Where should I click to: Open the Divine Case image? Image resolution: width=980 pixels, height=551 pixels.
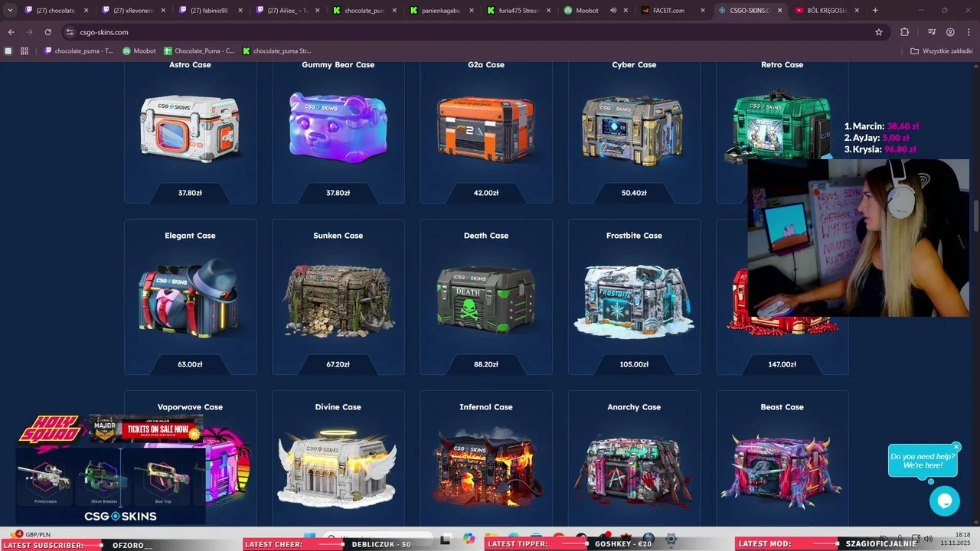pos(338,468)
